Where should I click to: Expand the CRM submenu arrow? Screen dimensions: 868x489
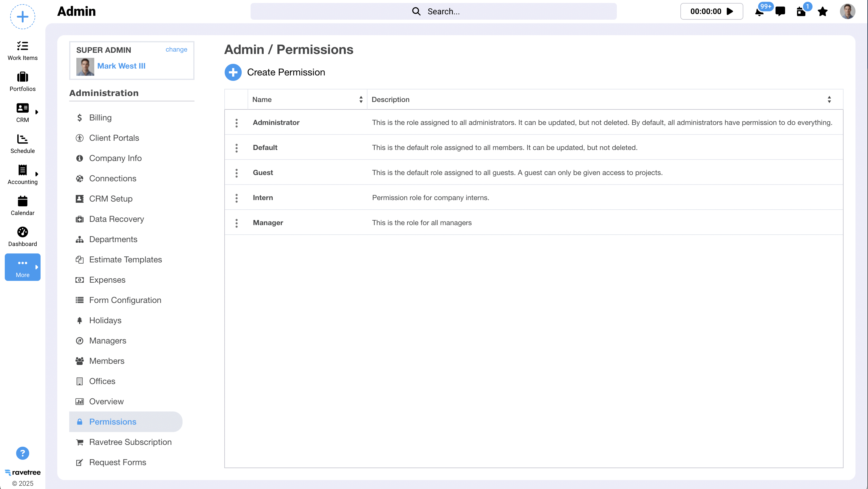(x=37, y=112)
